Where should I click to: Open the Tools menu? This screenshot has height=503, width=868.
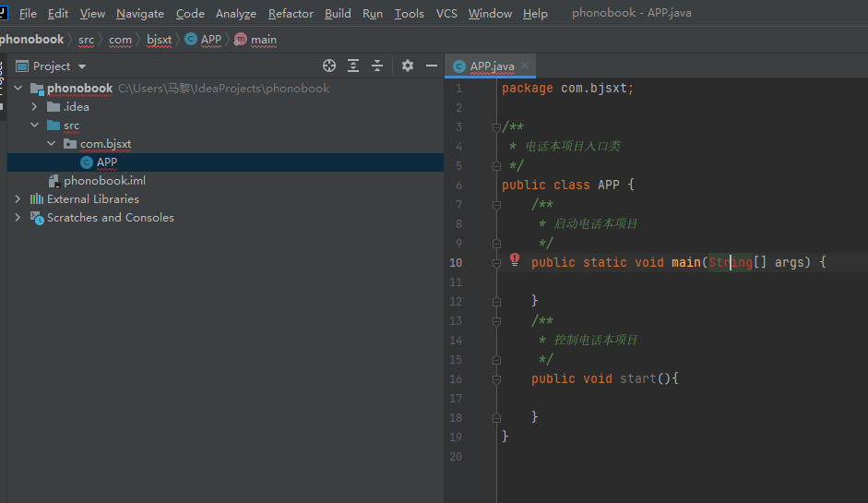coord(409,13)
